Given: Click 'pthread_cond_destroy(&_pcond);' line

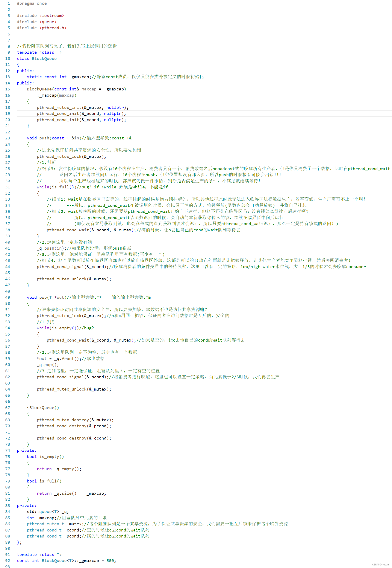Looking at the screenshot, I should (74, 426).
